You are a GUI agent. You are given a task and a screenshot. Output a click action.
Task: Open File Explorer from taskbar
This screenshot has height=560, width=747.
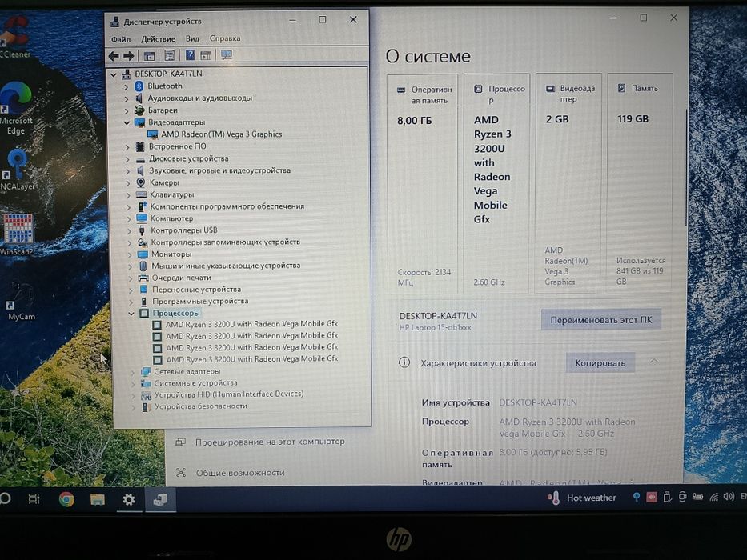[98, 499]
